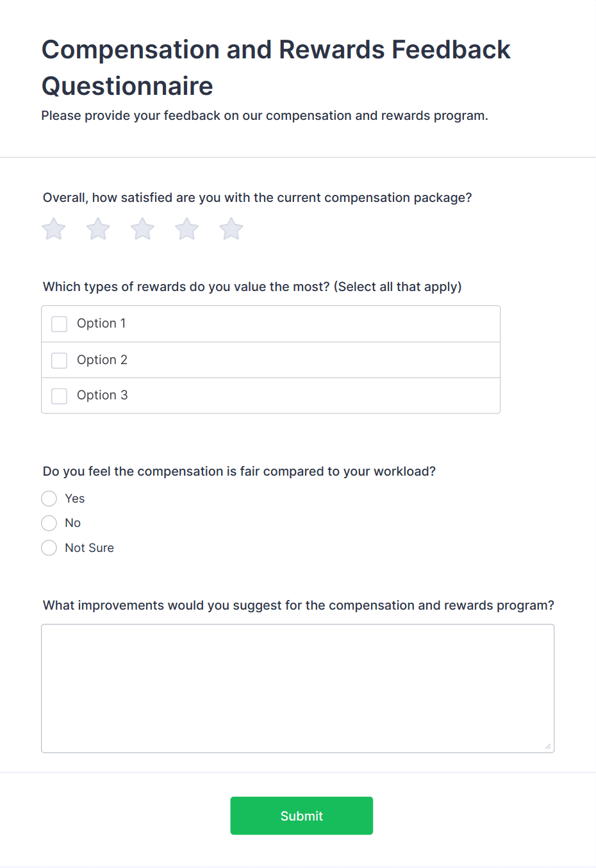Rate five stars for compensation satisfaction

point(231,229)
